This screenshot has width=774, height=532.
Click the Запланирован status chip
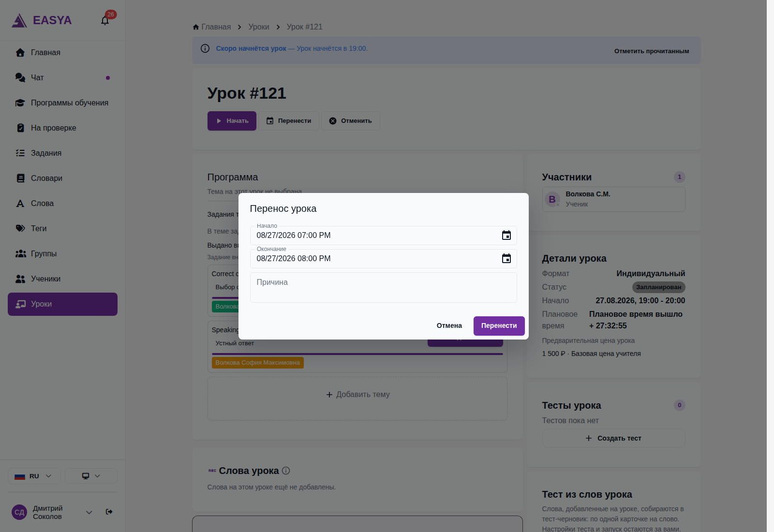658,287
